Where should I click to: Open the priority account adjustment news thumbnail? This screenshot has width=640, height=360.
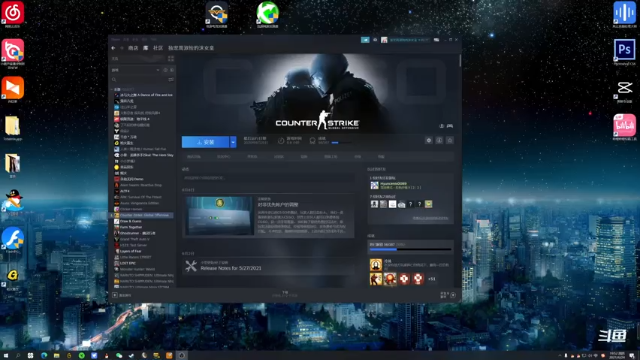(220, 216)
